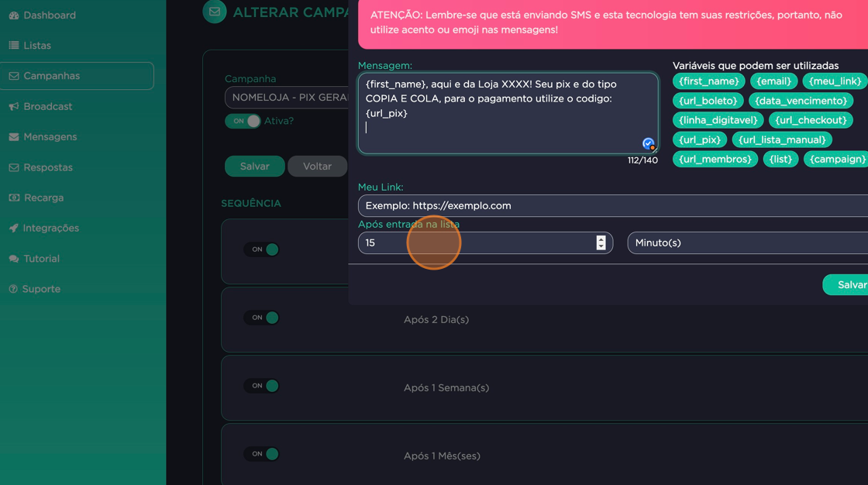Click inside the Mensagem text area
Viewport: 868px width, 485px height.
508,113
